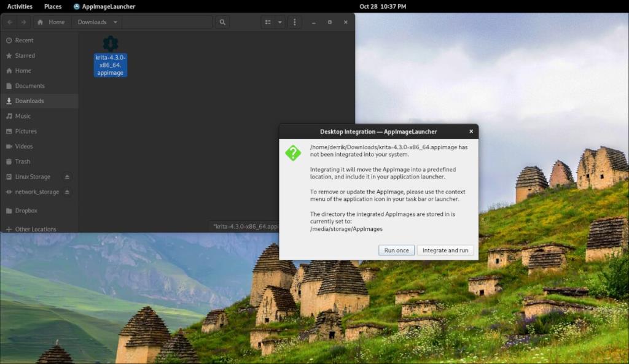This screenshot has height=364, width=629.
Task: Switch to list view in the toolbar
Action: [267, 22]
